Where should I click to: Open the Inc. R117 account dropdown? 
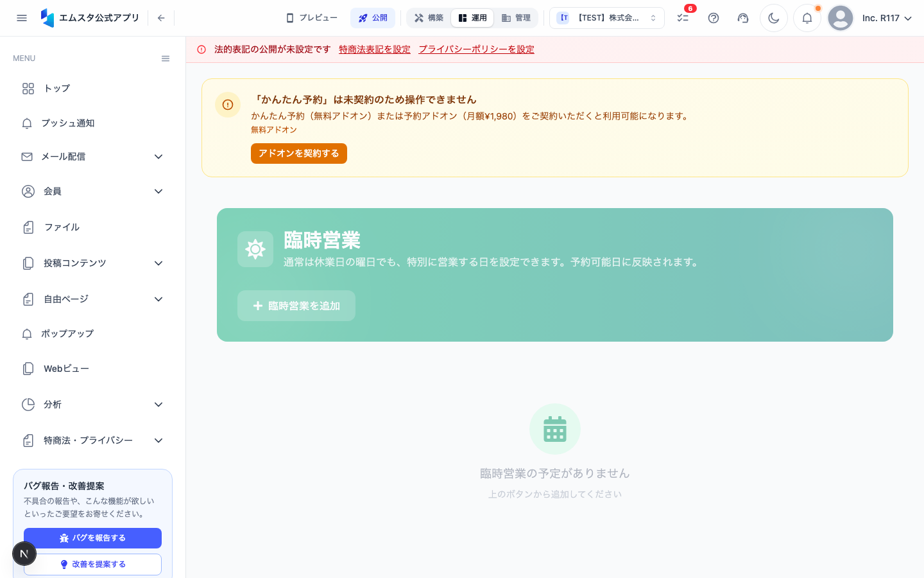887,18
